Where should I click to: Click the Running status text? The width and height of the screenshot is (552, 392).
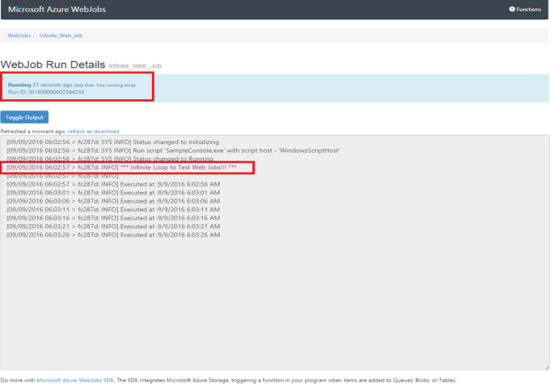pos(20,85)
